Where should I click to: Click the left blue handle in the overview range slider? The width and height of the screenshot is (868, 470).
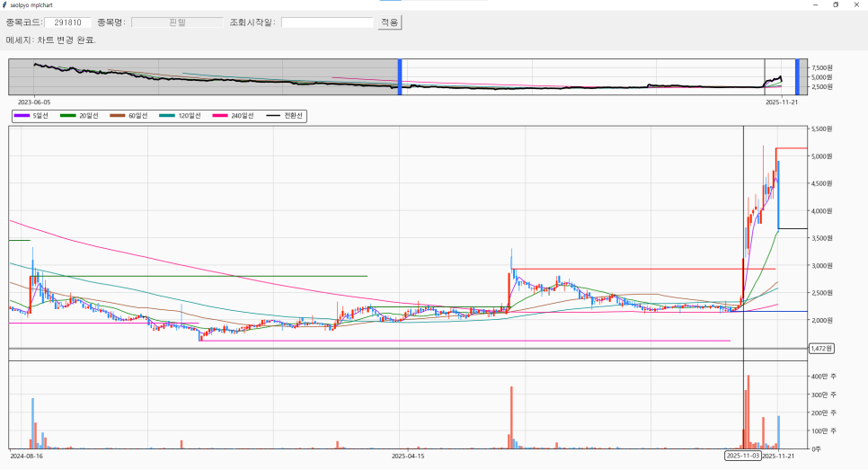[x=400, y=77]
